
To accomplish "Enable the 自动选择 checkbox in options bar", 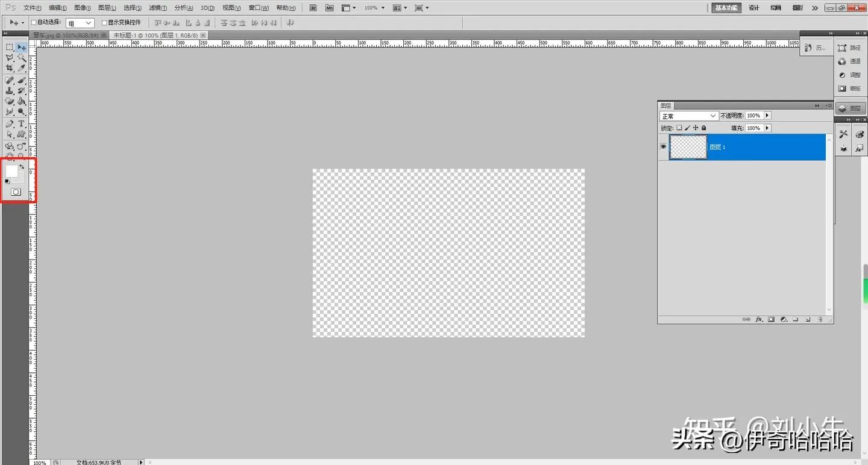I will [x=34, y=22].
